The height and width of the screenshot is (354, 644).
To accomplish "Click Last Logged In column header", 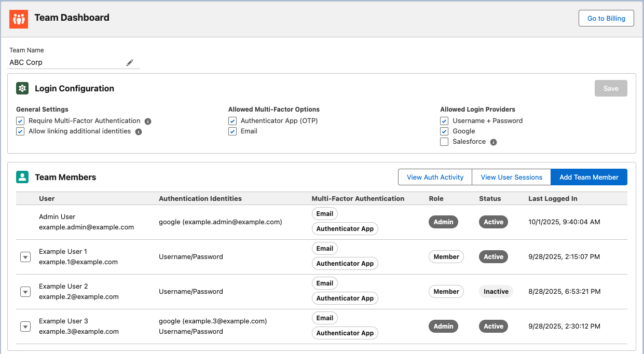I will (553, 198).
